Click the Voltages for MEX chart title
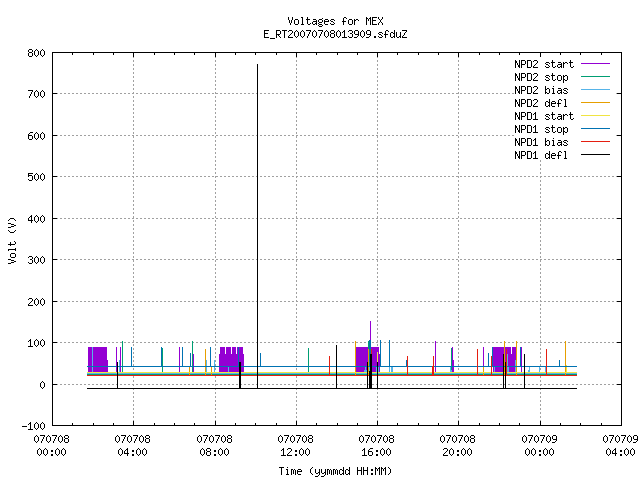The image size is (640, 480). coord(335,21)
